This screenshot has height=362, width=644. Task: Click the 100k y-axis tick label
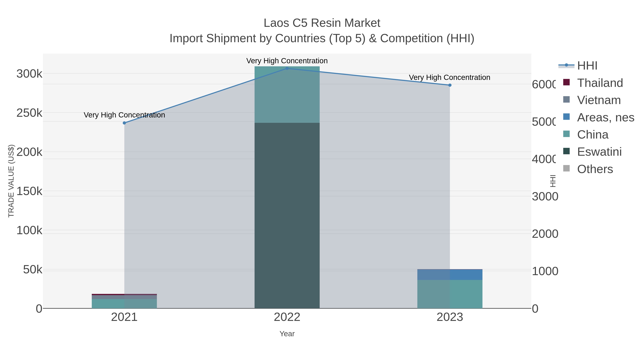pos(29,230)
